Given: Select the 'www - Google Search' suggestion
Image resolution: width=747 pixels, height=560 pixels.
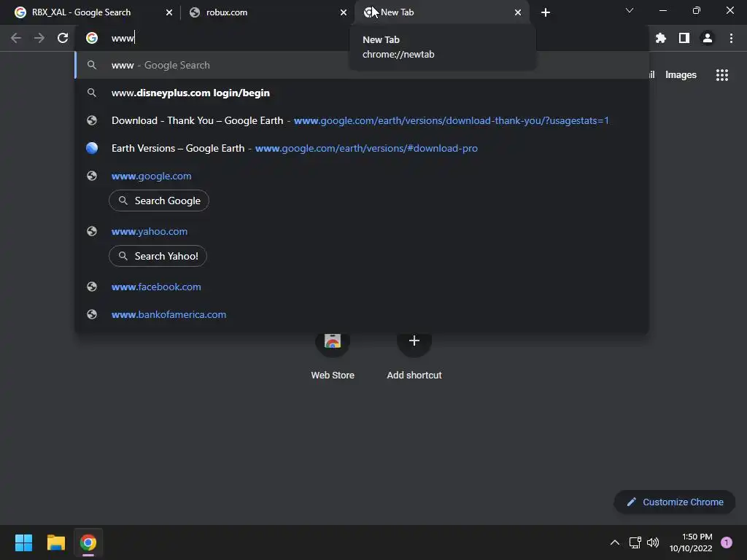Looking at the screenshot, I should (362, 65).
